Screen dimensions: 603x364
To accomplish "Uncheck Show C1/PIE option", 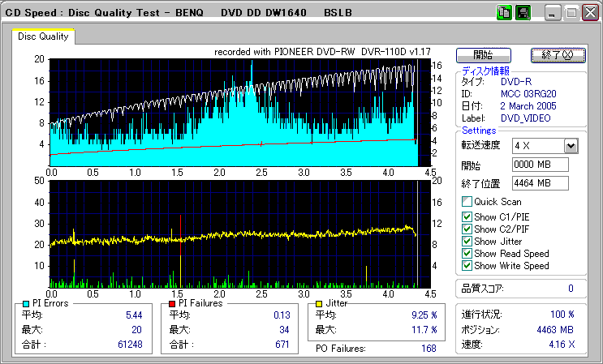I will coord(467,216).
